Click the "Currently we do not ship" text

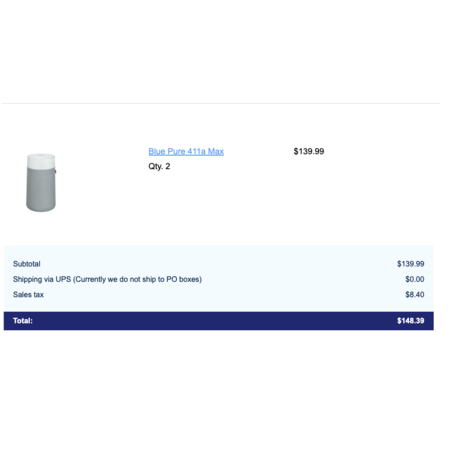[115, 279]
